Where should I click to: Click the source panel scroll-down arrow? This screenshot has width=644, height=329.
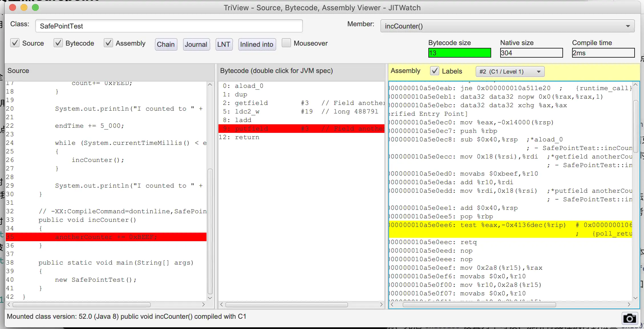(x=210, y=298)
